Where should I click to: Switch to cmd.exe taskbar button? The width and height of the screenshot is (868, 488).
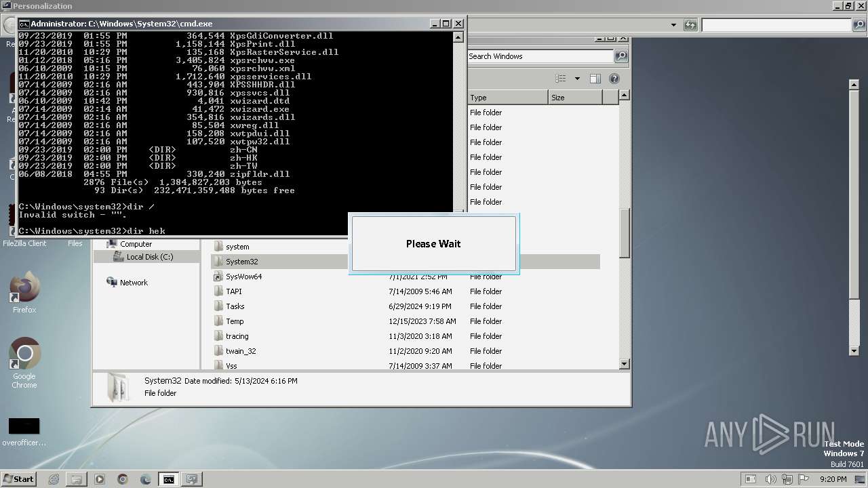coord(169,479)
